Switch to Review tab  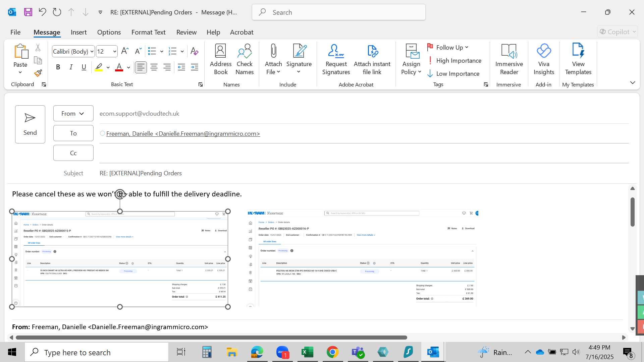point(186,32)
